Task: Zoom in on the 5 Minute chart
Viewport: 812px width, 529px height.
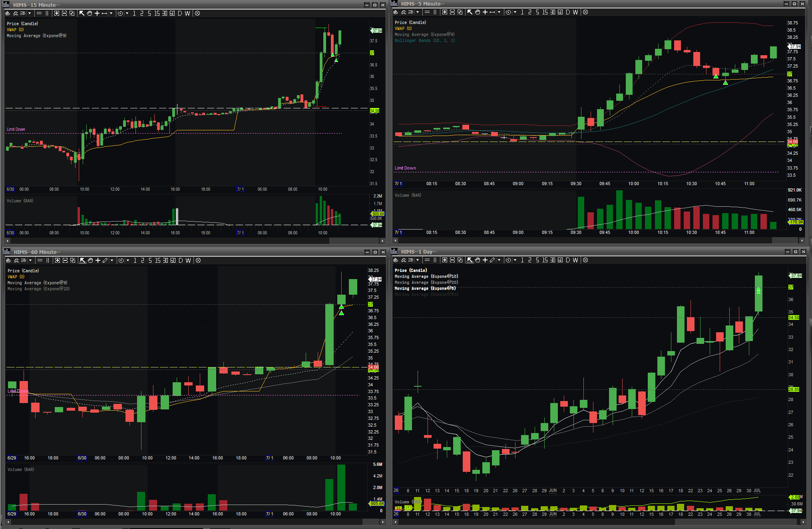Action: (445, 12)
